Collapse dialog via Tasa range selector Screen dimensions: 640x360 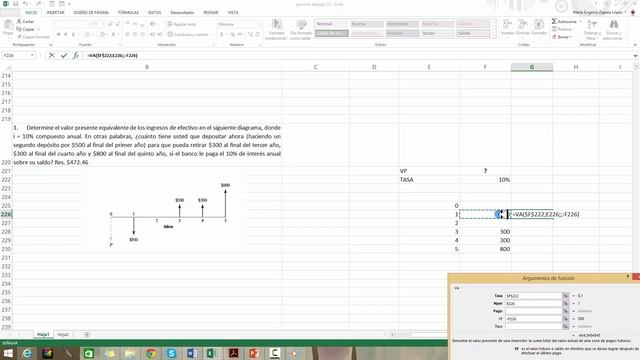tap(566, 296)
